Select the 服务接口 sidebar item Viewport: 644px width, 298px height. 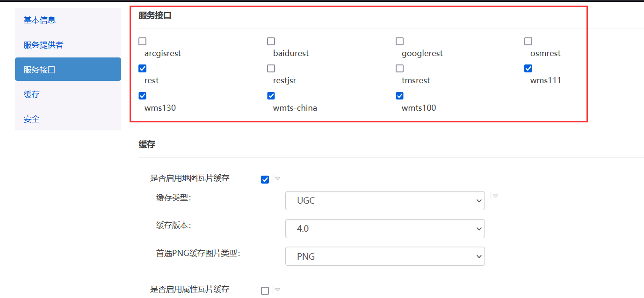pos(68,69)
